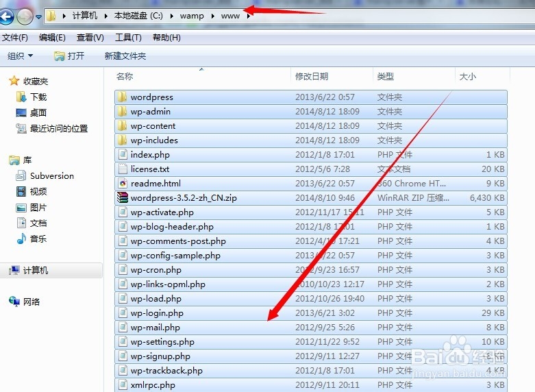
Task: Select the wordpress folder icon
Action: pyautogui.click(x=122, y=97)
